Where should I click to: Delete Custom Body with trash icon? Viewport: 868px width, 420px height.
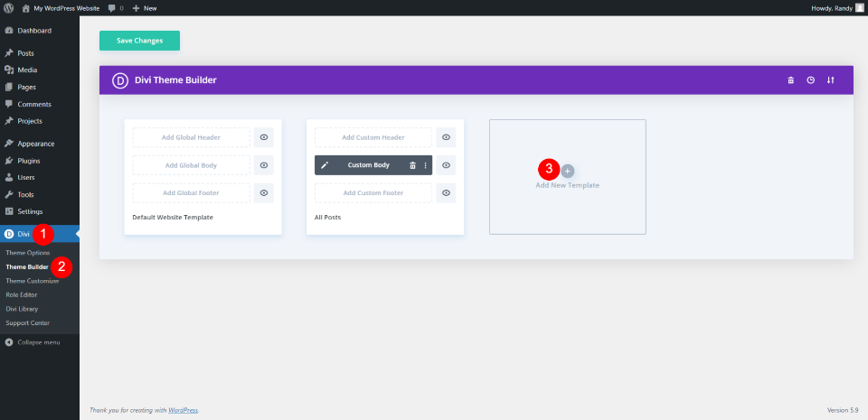coord(412,165)
